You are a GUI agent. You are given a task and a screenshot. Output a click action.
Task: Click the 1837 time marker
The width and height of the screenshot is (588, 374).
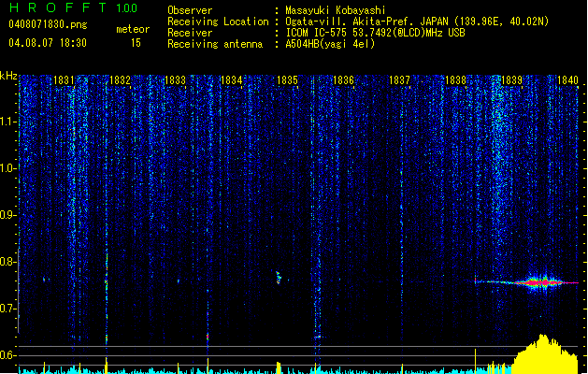click(x=399, y=80)
